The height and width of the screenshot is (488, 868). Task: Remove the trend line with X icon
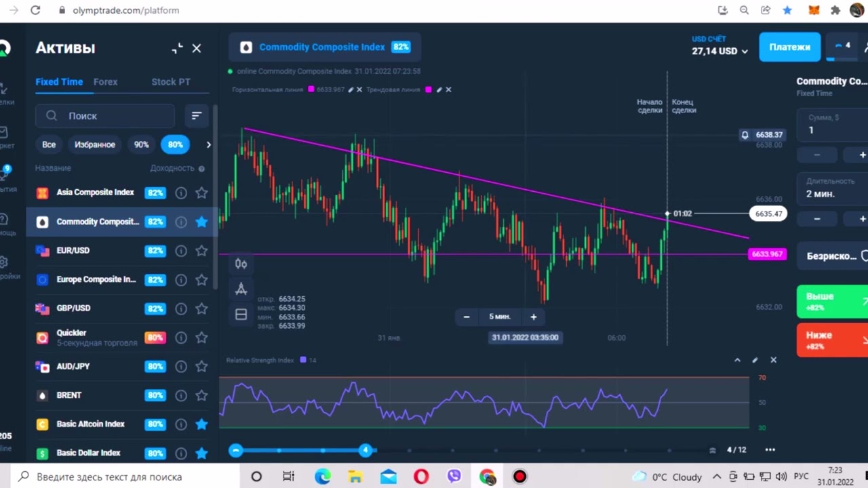click(448, 89)
